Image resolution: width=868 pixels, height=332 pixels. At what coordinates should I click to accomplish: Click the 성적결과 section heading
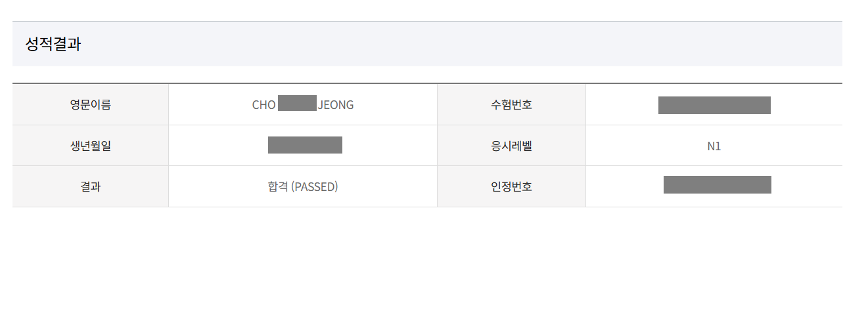[x=53, y=45]
